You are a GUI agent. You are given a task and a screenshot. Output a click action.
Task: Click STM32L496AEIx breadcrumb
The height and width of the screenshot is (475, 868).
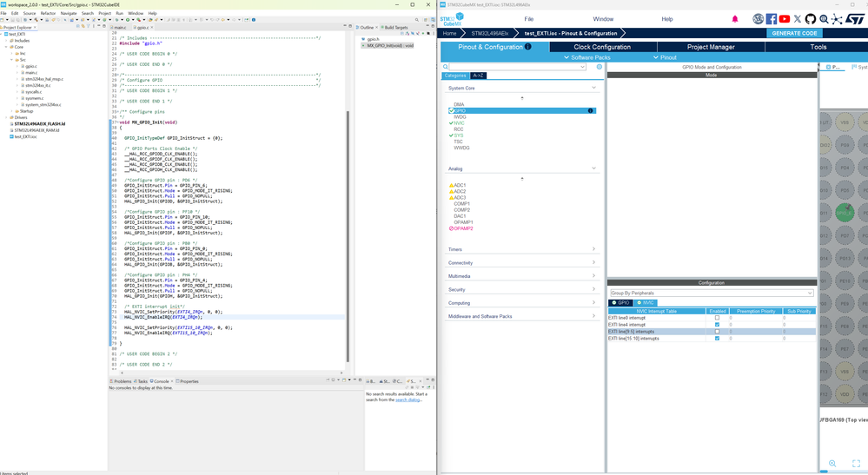(489, 33)
